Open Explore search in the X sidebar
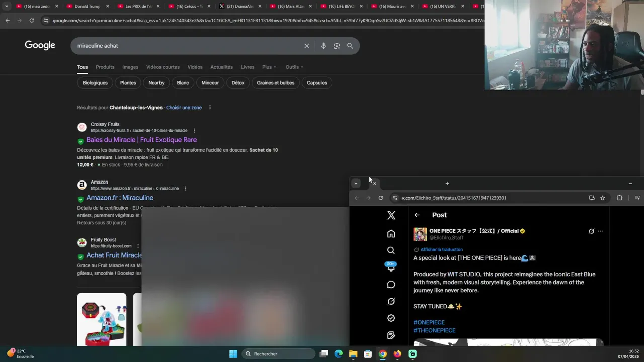 click(x=391, y=250)
